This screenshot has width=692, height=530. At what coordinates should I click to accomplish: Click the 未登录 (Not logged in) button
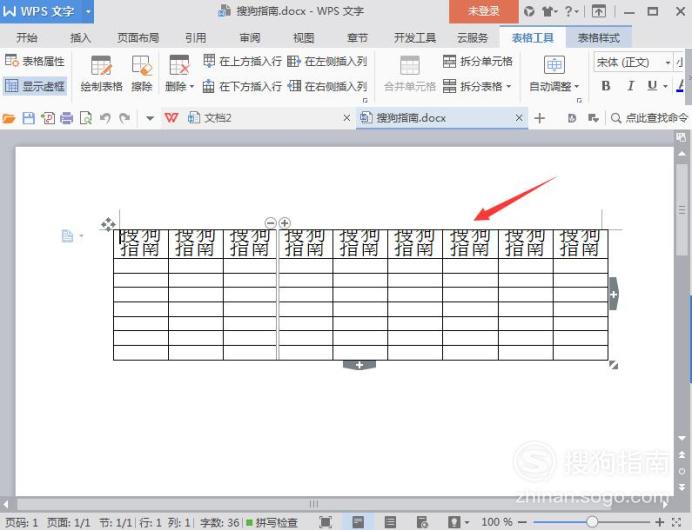(x=484, y=11)
